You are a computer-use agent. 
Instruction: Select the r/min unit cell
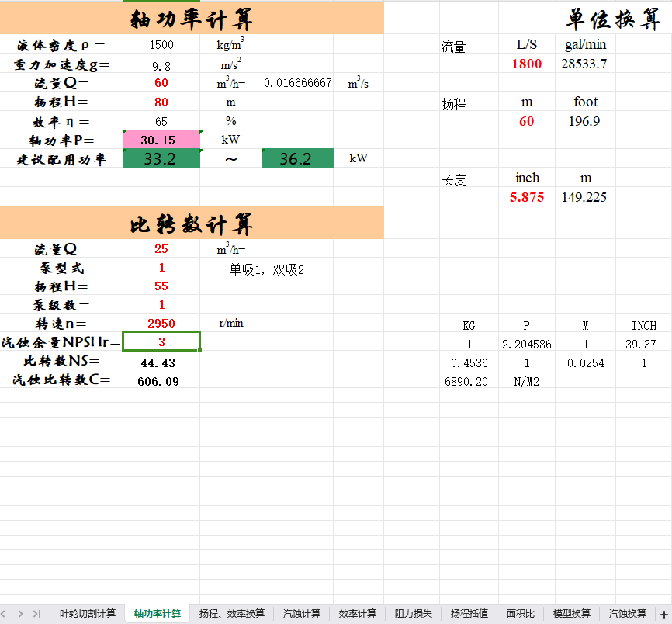tap(231, 323)
